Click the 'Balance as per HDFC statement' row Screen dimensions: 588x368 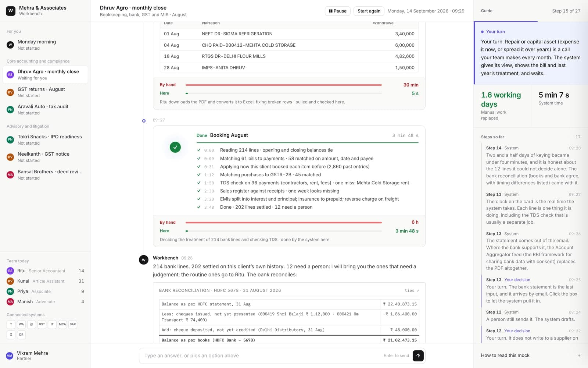click(289, 304)
